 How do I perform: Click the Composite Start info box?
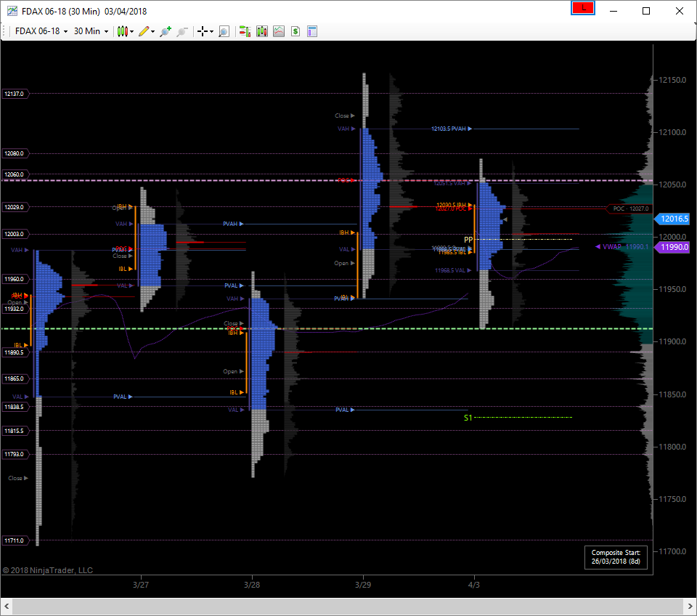point(616,557)
